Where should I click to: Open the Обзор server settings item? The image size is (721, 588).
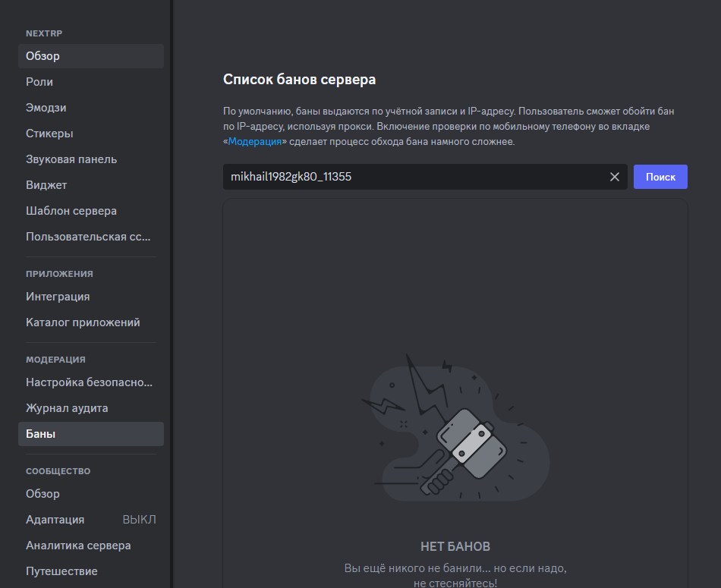91,56
